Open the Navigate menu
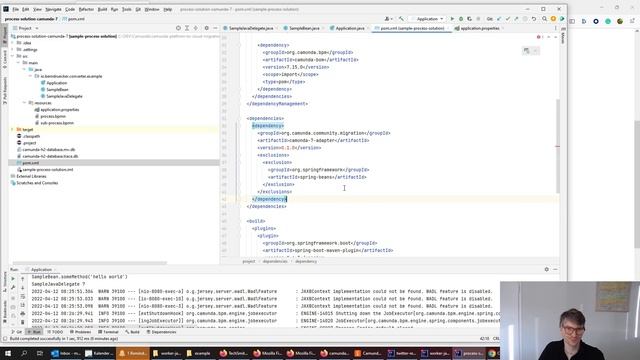 tap(53, 9)
